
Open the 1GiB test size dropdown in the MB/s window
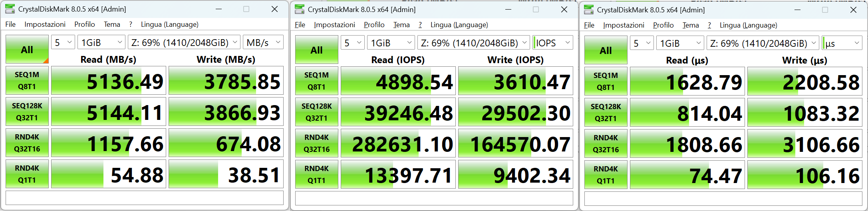pos(101,42)
